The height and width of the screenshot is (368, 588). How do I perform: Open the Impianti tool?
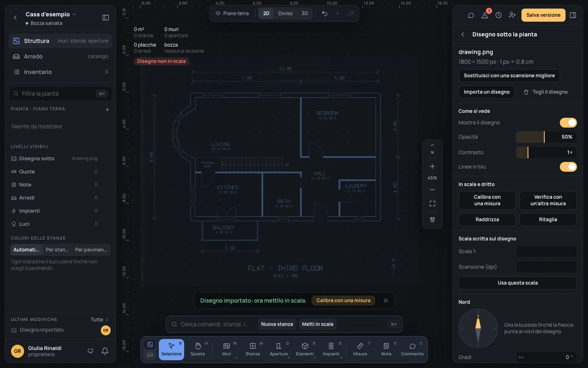point(331,350)
